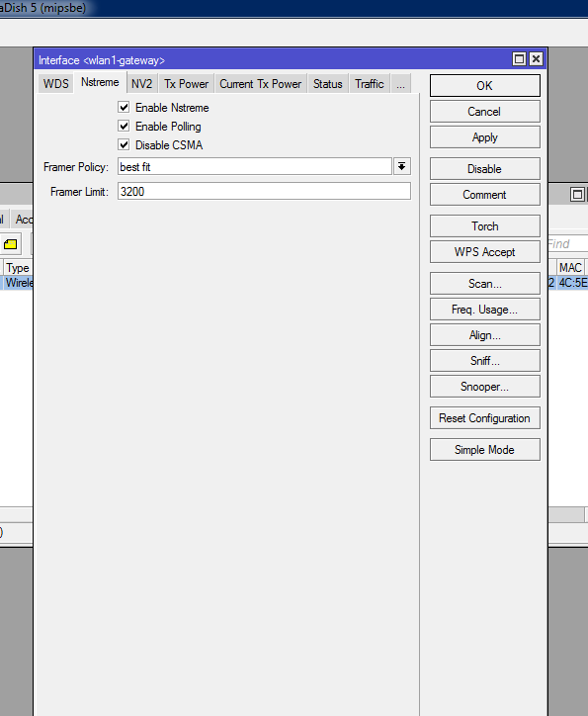Launch the Scan... wireless tool
This screenshot has width=588, height=716.
[485, 284]
